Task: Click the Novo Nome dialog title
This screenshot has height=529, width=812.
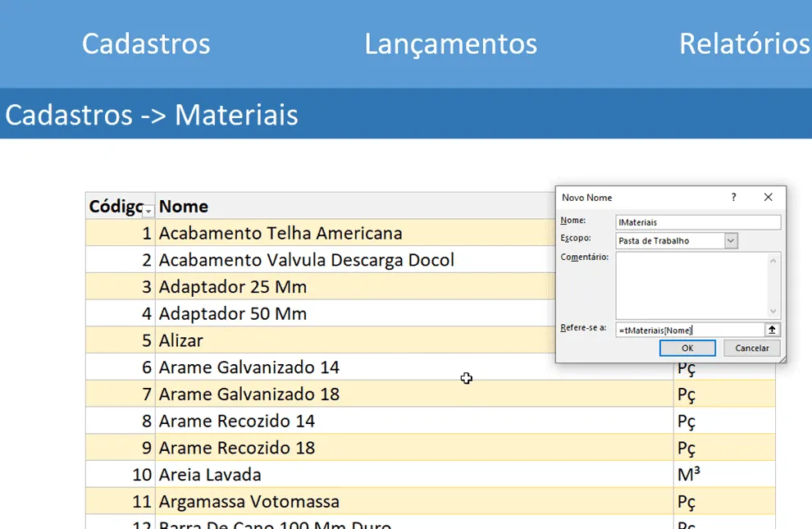Action: (586, 198)
